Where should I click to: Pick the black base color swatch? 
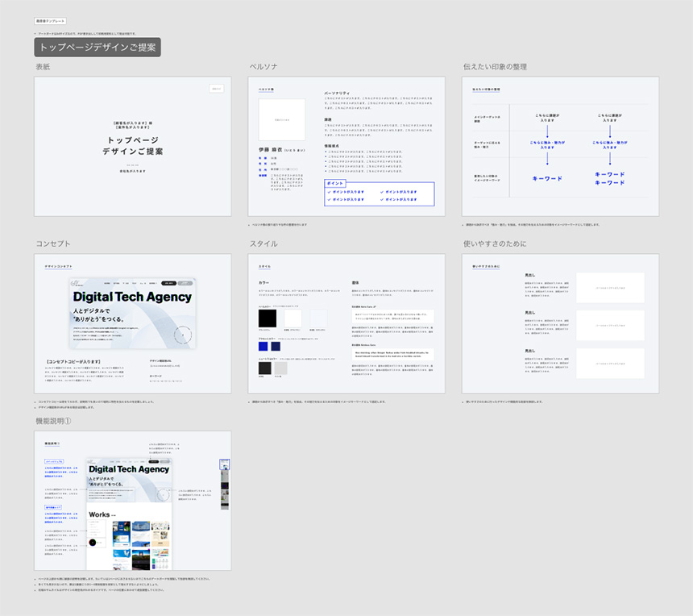(267, 318)
